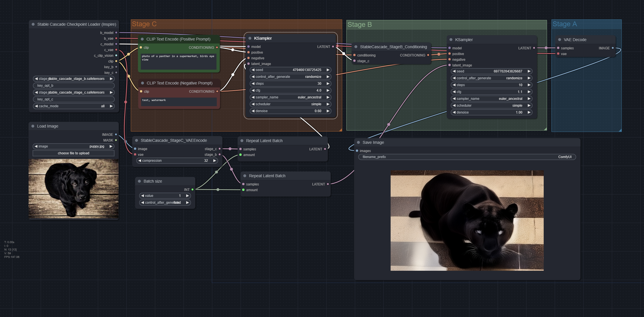Toggle collapse on StableCascade_StageB_Conditioning node
Image resolution: width=644 pixels, height=317 pixels.
pos(356,47)
